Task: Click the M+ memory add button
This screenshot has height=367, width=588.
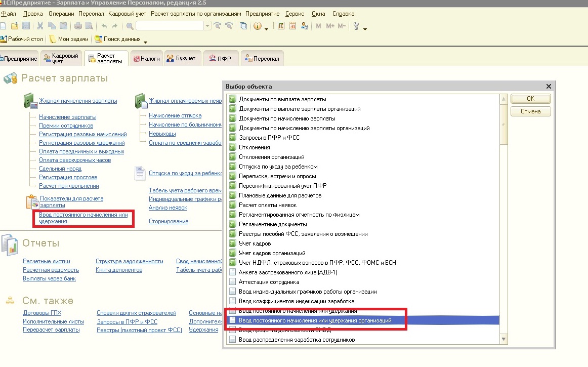Action: 330,26
